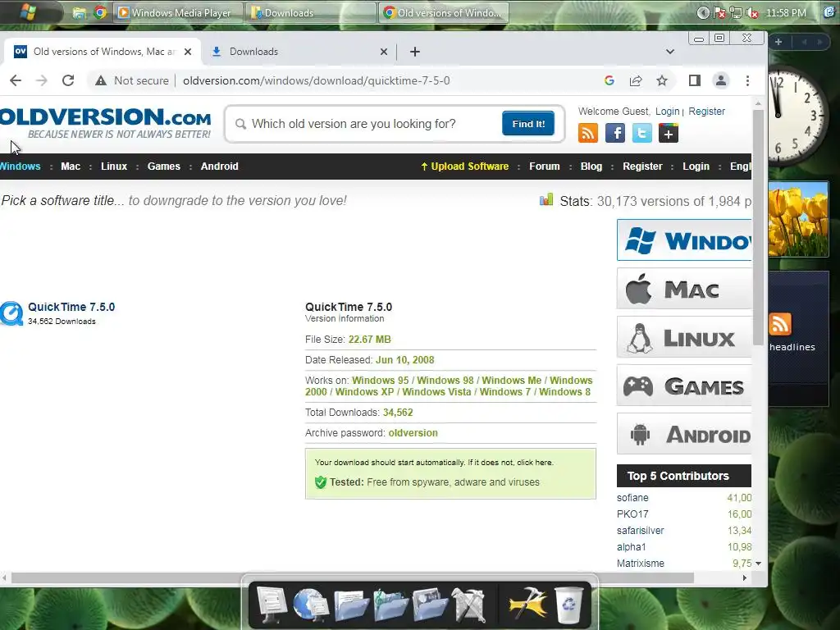Click the horizontal scrollbar at page bottom

[x=353, y=578]
